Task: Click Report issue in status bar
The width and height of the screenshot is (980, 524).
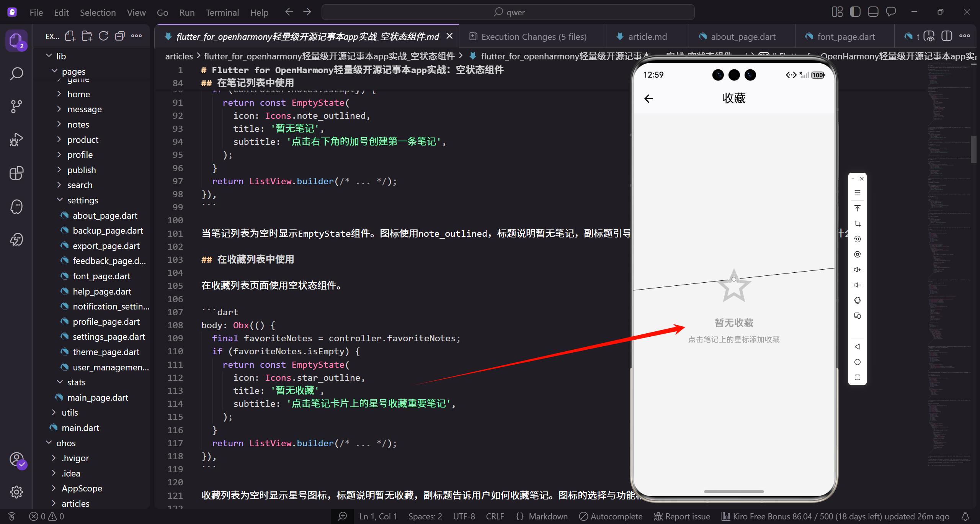Action: pos(681,516)
